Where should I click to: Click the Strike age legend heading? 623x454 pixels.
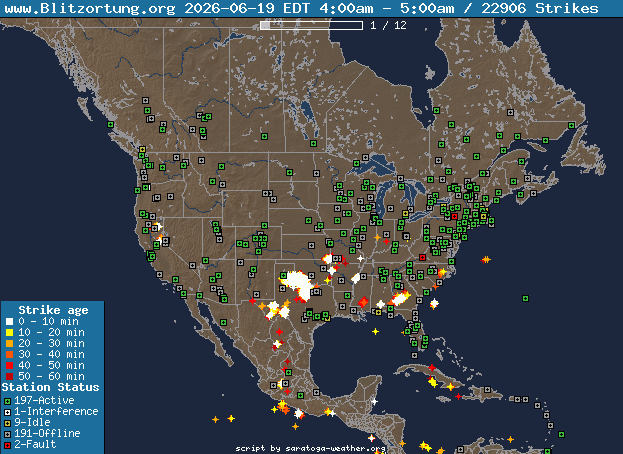point(54,310)
